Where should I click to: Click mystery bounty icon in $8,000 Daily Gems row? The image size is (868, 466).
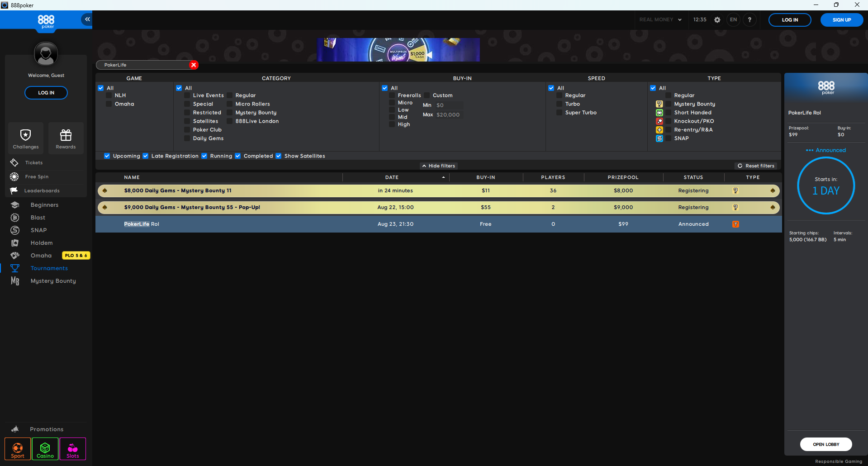(735, 190)
